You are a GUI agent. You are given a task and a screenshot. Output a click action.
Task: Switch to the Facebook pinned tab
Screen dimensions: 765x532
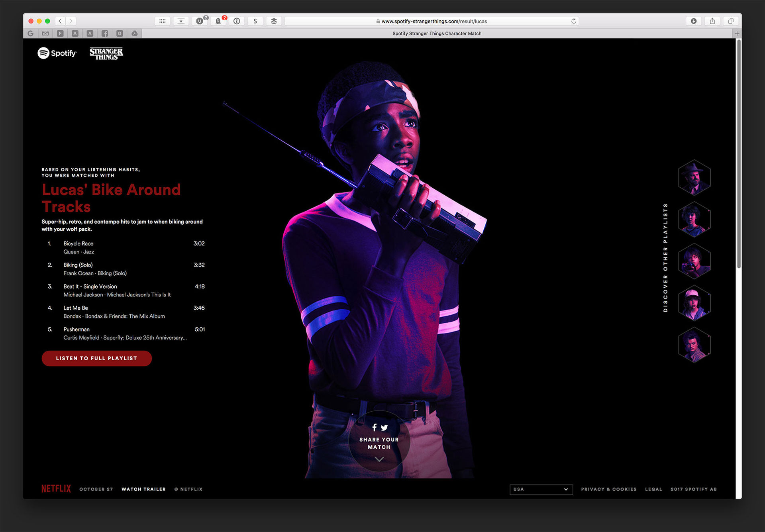tap(105, 33)
